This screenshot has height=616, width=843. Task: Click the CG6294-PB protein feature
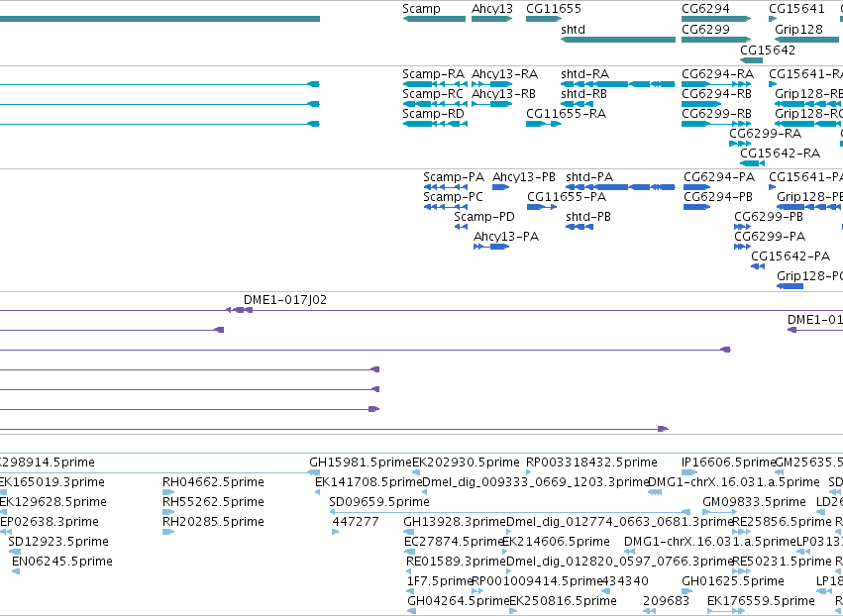(697, 207)
